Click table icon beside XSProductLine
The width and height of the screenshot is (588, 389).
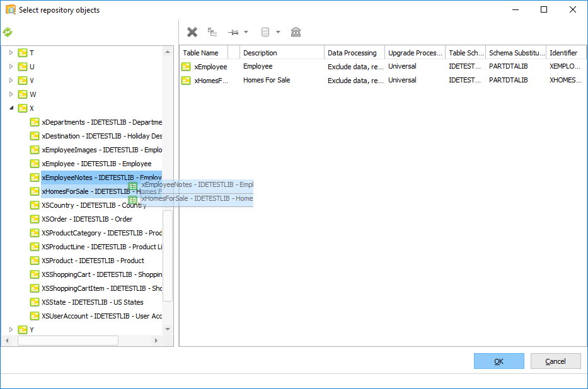35,247
